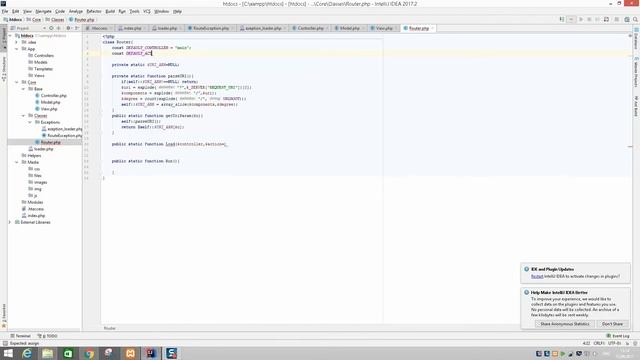
Task: Click the Scroll from Source target icon
Action: click(51, 28)
